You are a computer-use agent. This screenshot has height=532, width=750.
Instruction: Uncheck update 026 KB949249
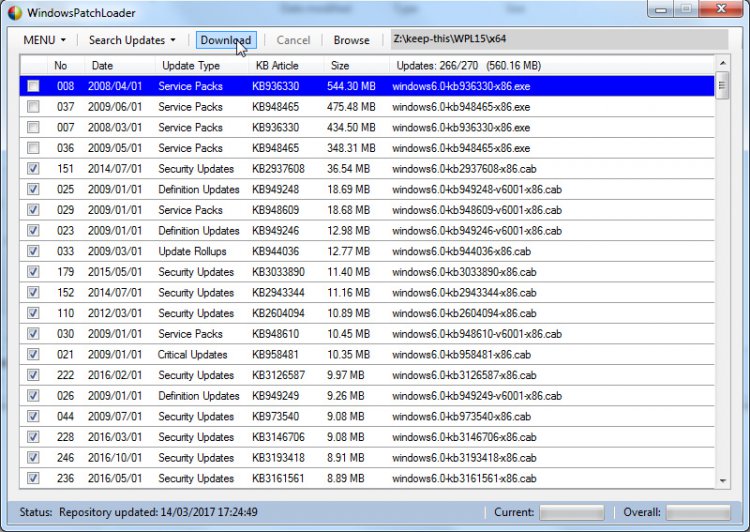tap(33, 396)
